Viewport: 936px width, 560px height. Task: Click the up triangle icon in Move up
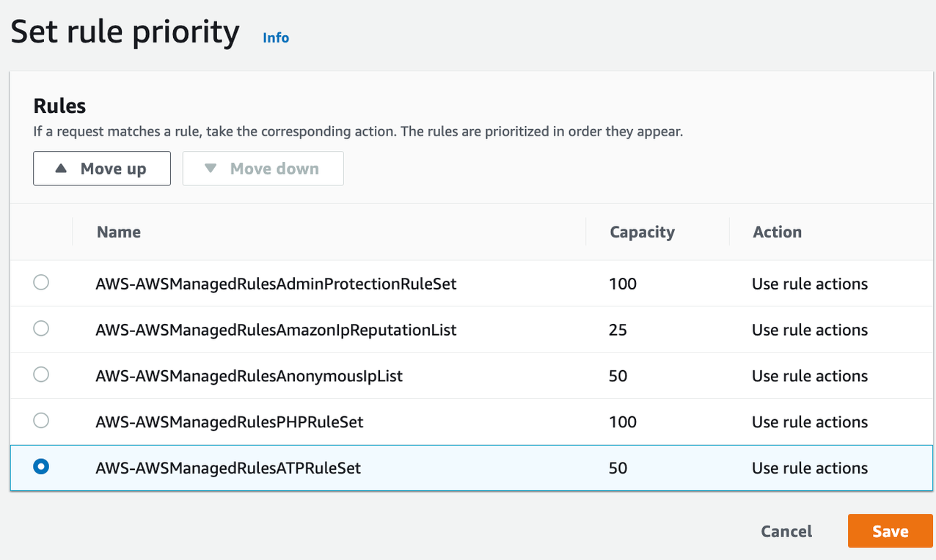pos(62,169)
